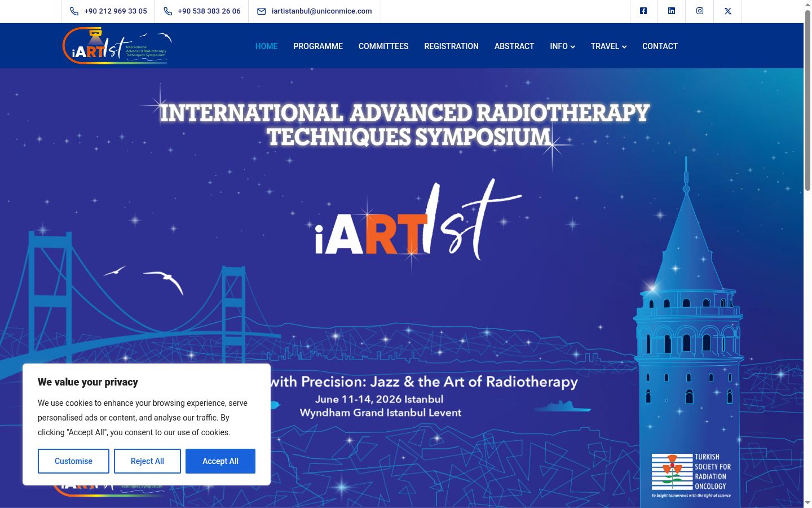
Task: Open the Facebook icon link
Action: click(643, 11)
